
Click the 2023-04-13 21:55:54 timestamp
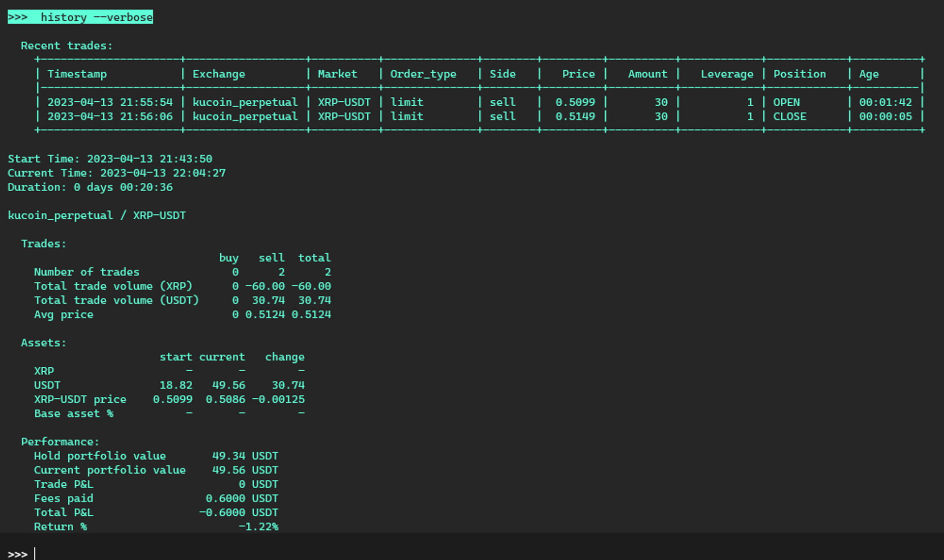point(110,102)
